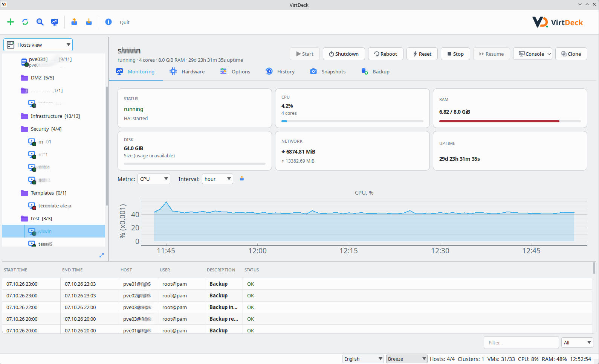Click the START TIME column header
The width and height of the screenshot is (599, 364).
click(x=15, y=270)
